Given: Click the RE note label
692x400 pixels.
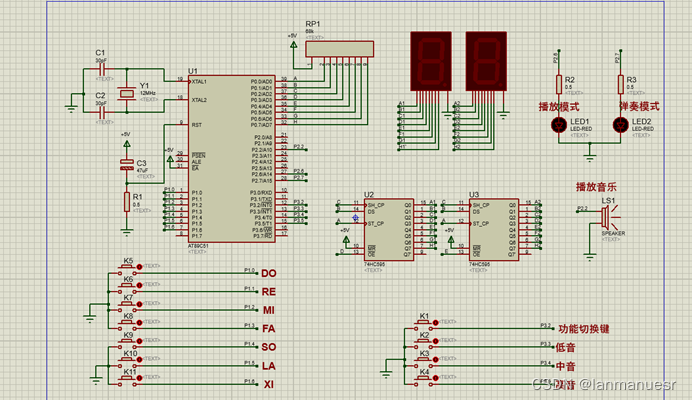Looking at the screenshot, I should click(268, 292).
